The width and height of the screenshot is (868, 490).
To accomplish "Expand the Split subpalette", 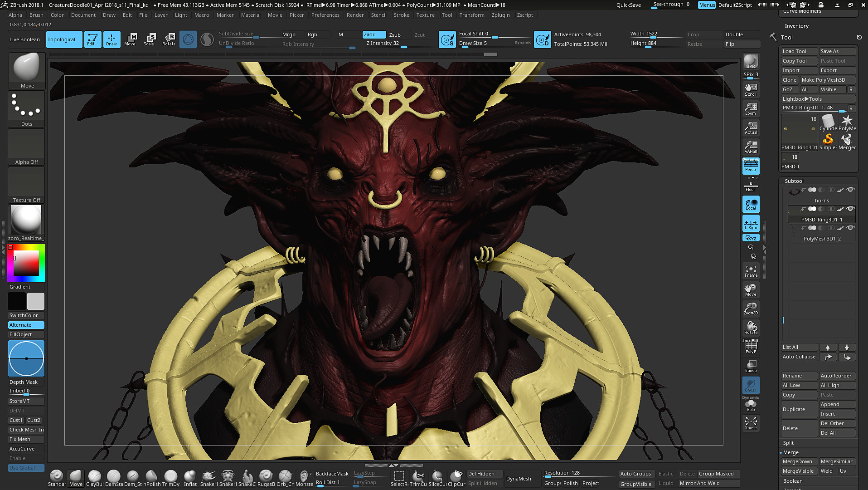I will 788,443.
